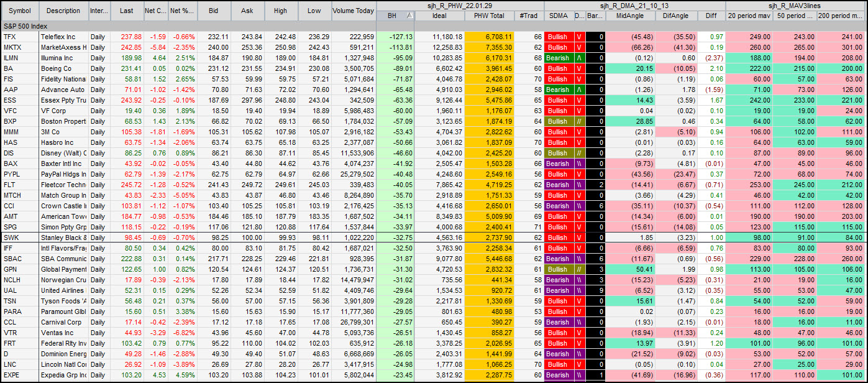The image size is (868, 383).
Task: Select the bar count 9 for UAL
Action: pos(596,290)
